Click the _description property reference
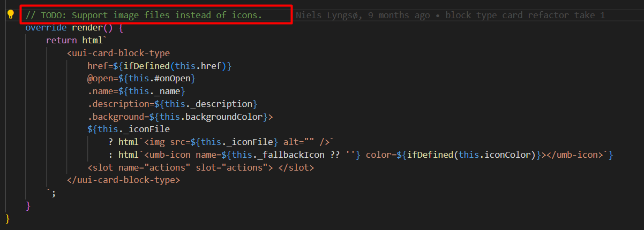The image size is (644, 230). [x=222, y=104]
